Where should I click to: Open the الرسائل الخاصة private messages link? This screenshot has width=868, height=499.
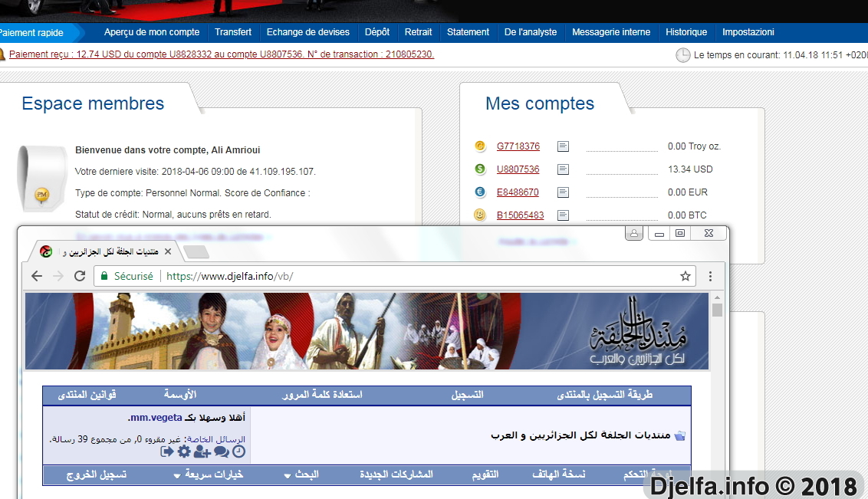click(x=216, y=438)
